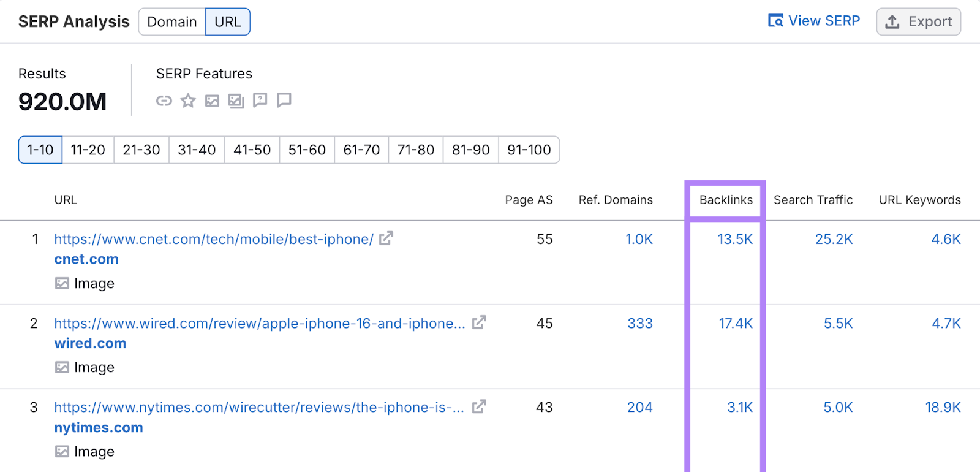980x472 pixels.
Task: Click the nytimes.com domain link
Action: [99, 428]
